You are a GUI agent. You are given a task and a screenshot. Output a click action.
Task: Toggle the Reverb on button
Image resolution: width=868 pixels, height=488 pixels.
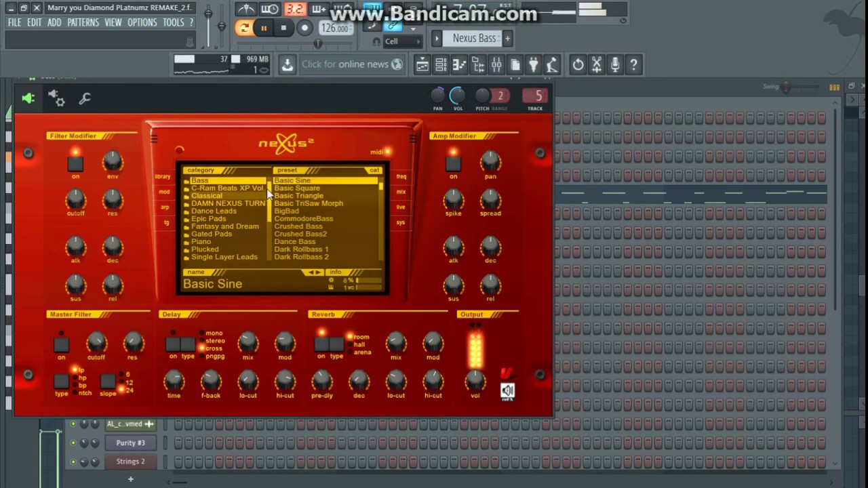point(321,344)
